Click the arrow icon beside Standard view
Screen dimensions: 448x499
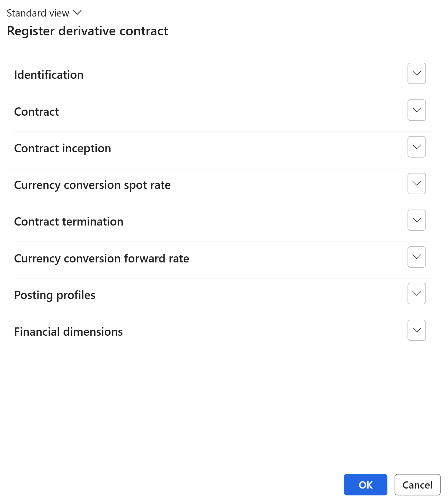click(x=77, y=13)
